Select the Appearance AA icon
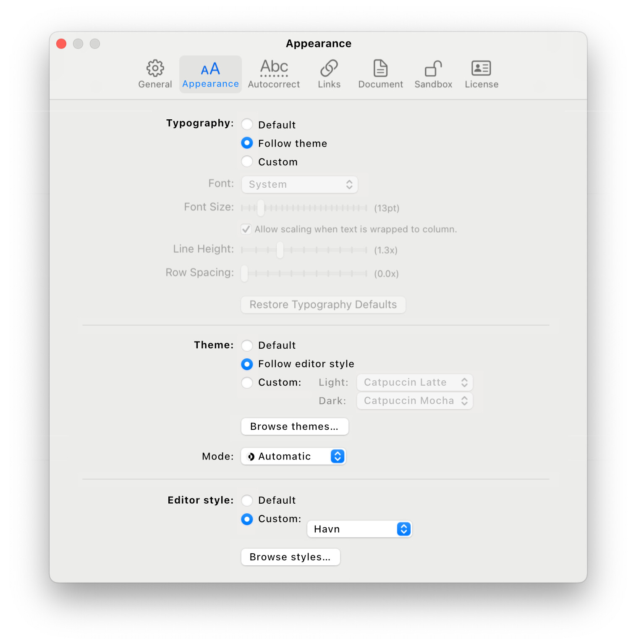The image size is (644, 644). coord(210,69)
